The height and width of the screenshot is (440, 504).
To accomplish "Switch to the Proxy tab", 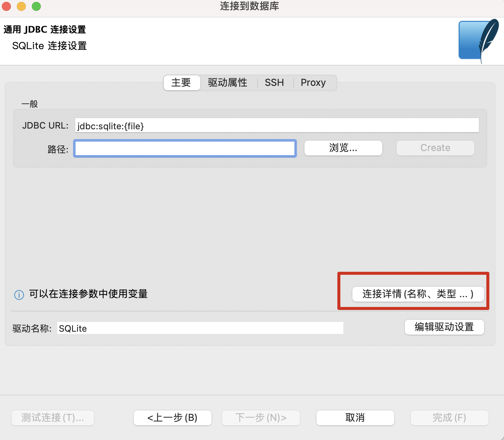I will point(313,82).
